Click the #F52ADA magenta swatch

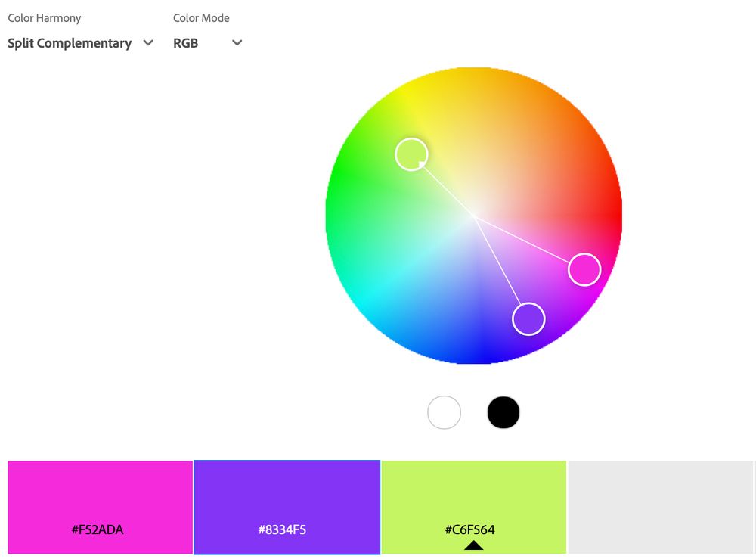pos(99,507)
